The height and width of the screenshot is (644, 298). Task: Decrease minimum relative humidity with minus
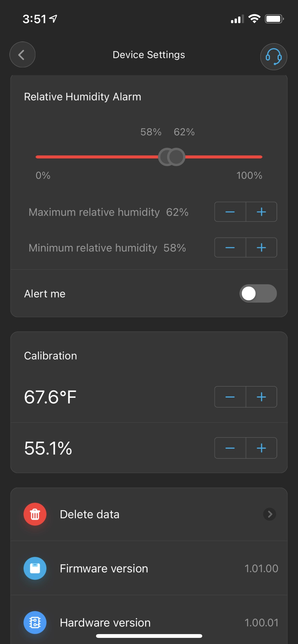(x=230, y=247)
